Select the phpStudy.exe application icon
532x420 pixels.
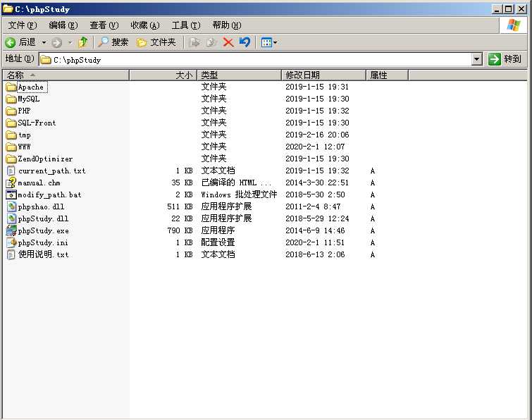[x=11, y=230]
